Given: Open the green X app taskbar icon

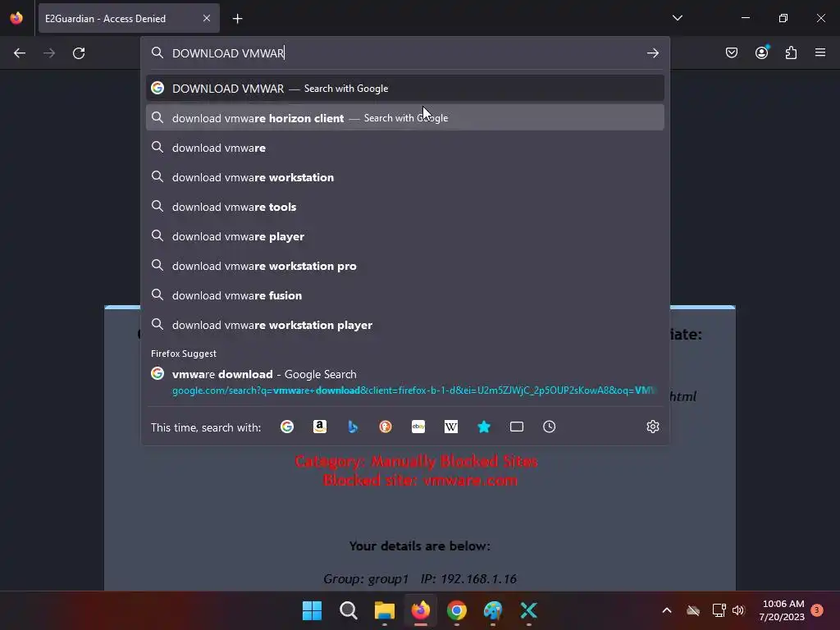Looking at the screenshot, I should point(529,610).
